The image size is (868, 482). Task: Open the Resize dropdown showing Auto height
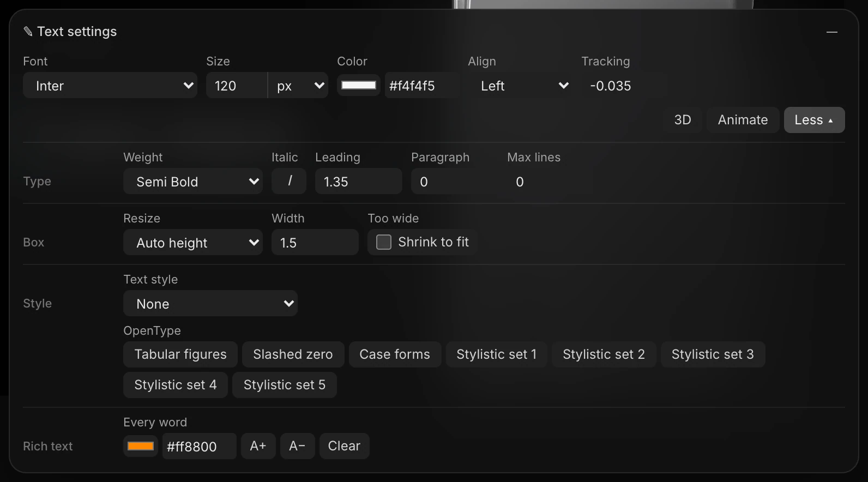coord(193,242)
